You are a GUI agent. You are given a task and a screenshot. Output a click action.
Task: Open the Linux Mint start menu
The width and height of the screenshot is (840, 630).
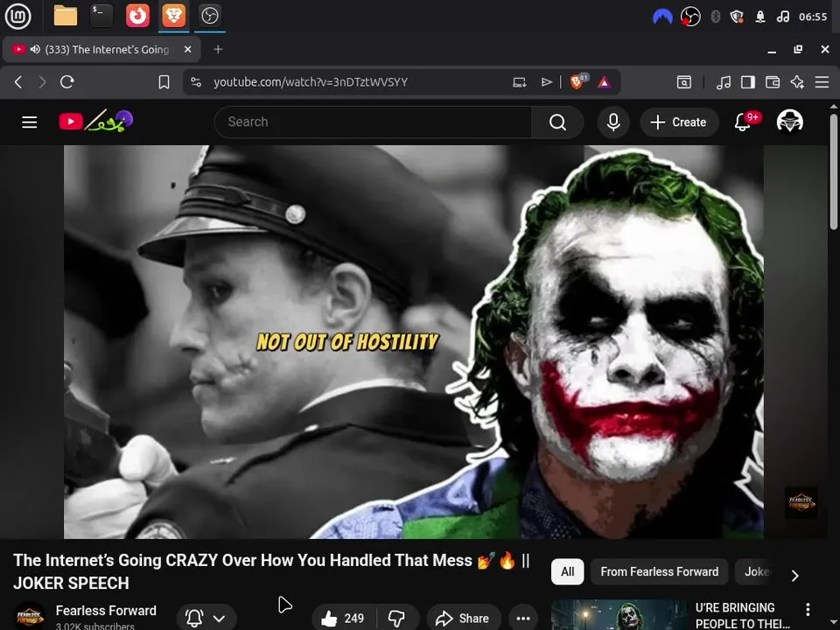(x=18, y=16)
